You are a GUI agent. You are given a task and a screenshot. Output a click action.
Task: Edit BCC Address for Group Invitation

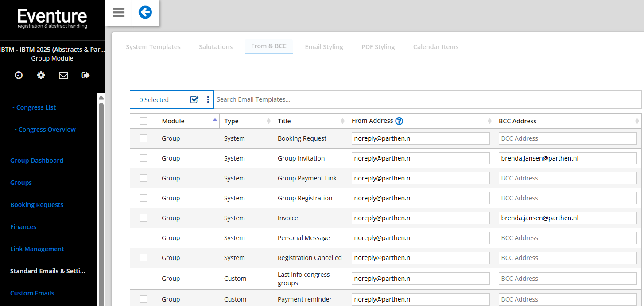(568, 158)
